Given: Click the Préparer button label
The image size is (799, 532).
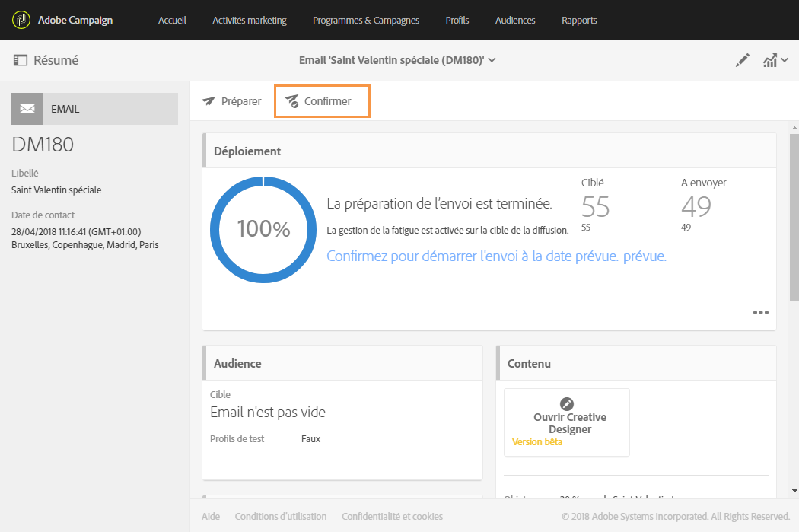Looking at the screenshot, I should coord(241,101).
